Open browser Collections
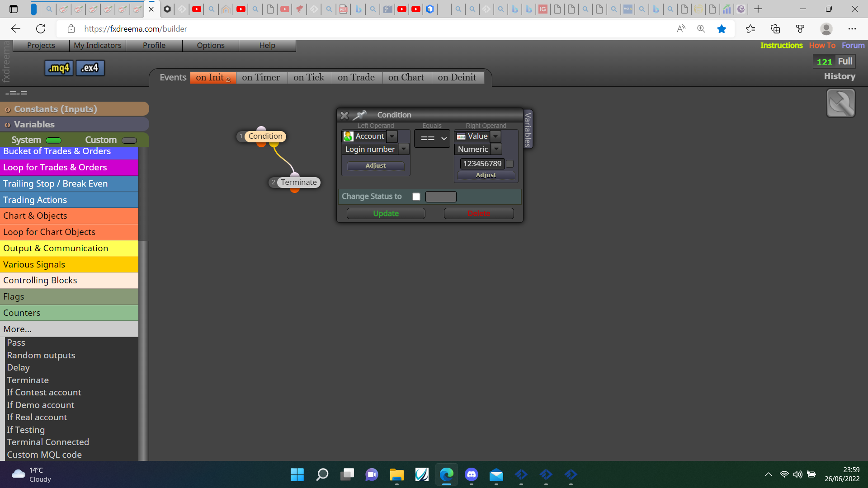 point(775,29)
